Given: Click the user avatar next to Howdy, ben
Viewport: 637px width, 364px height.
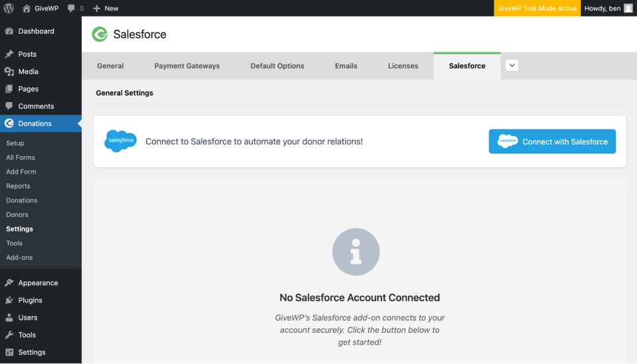Looking at the screenshot, I should click(628, 8).
